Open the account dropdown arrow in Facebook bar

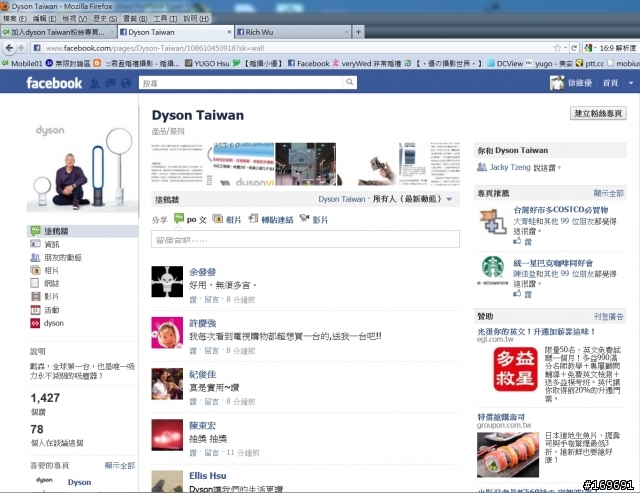pyautogui.click(x=631, y=83)
